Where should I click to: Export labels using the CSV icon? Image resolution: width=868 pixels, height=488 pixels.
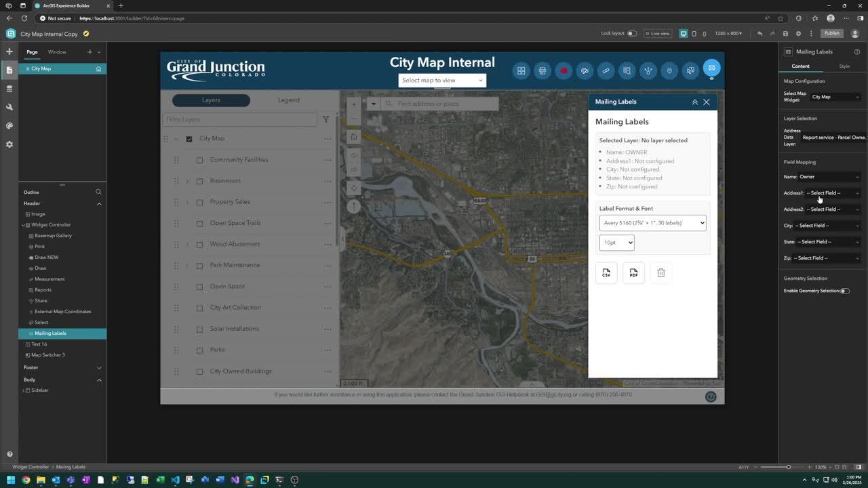tap(606, 272)
